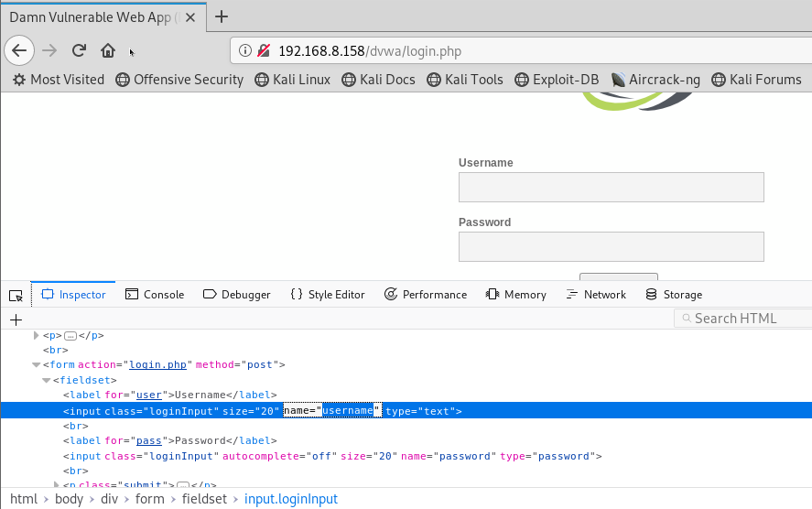Image resolution: width=812 pixels, height=509 pixels.
Task: Click the type="text" attribute of selected input
Action: pos(420,411)
